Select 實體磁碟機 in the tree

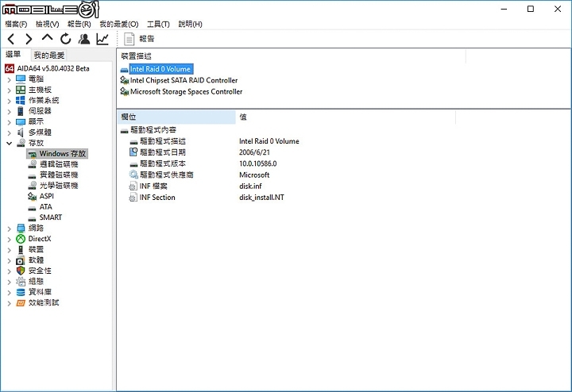click(58, 175)
